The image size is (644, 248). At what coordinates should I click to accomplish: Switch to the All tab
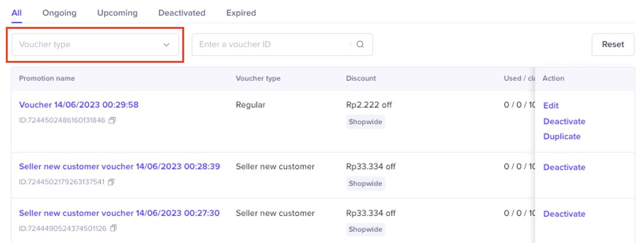16,12
